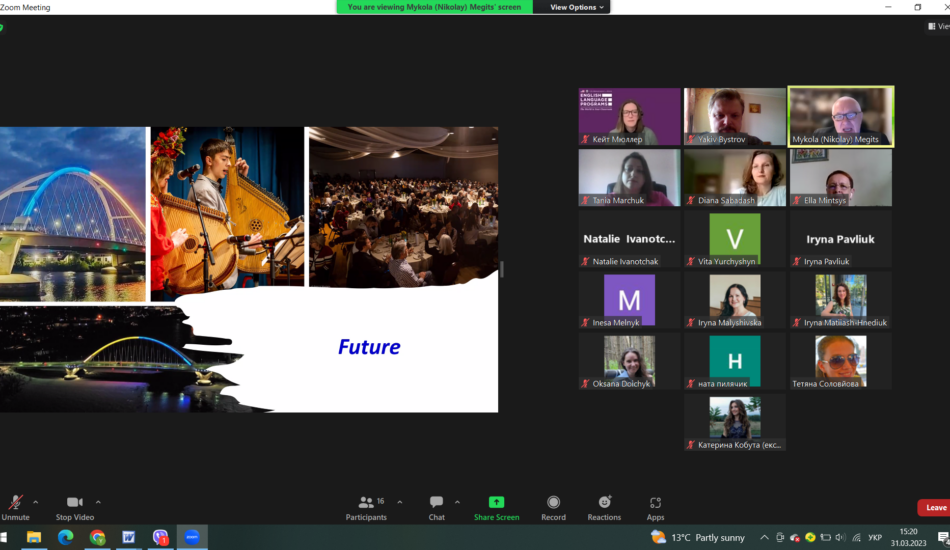Click the Viber icon in taskbar
This screenshot has width=950, height=550.
coord(160,537)
